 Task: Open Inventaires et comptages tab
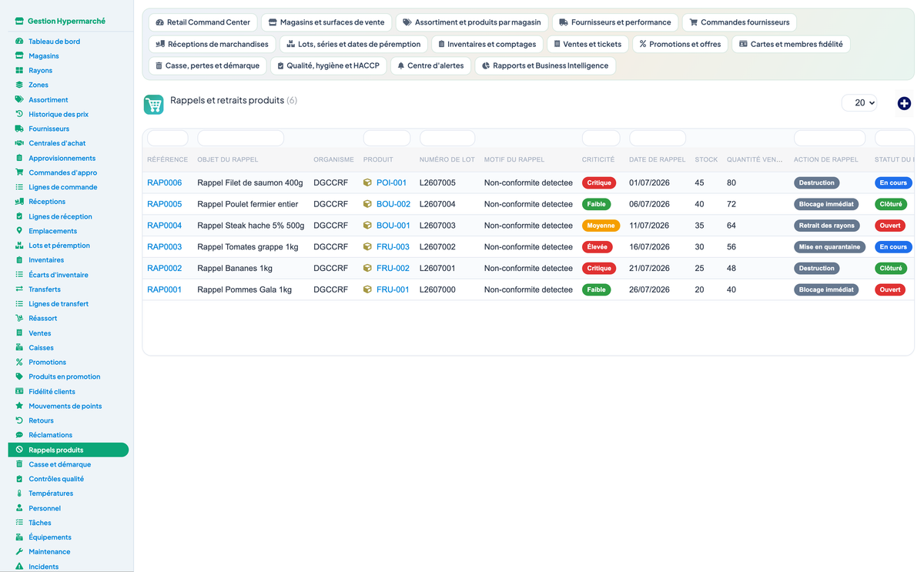(487, 44)
